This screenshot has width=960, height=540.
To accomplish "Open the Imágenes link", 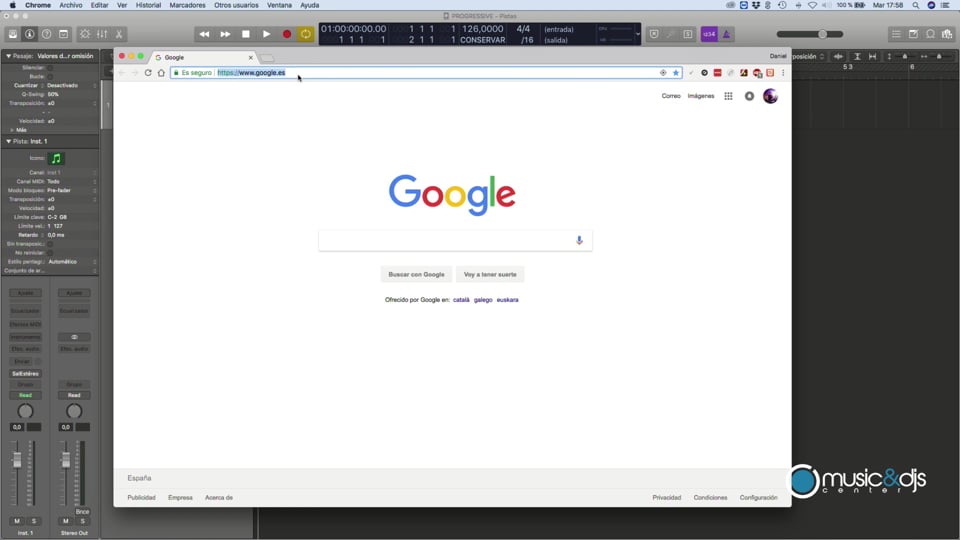I will point(701,96).
